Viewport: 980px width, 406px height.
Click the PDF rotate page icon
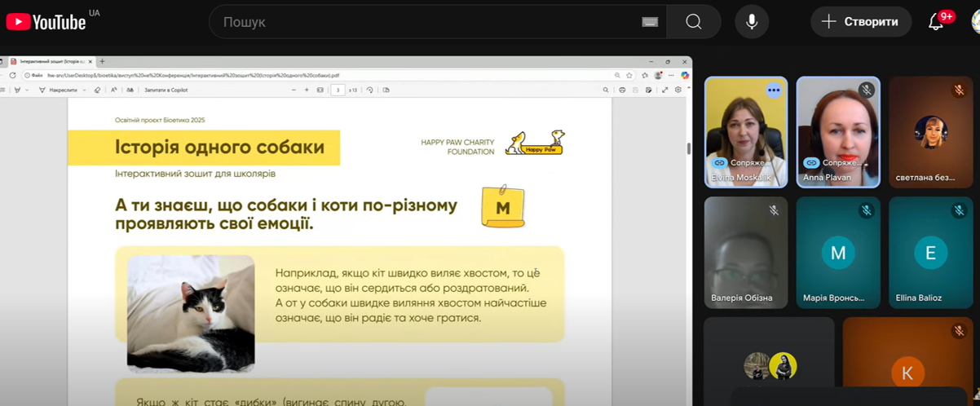[370, 90]
